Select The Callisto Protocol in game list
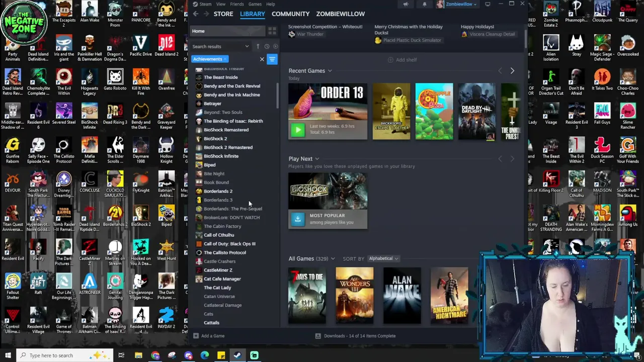Screen dimensions: 644x362 pos(224,253)
